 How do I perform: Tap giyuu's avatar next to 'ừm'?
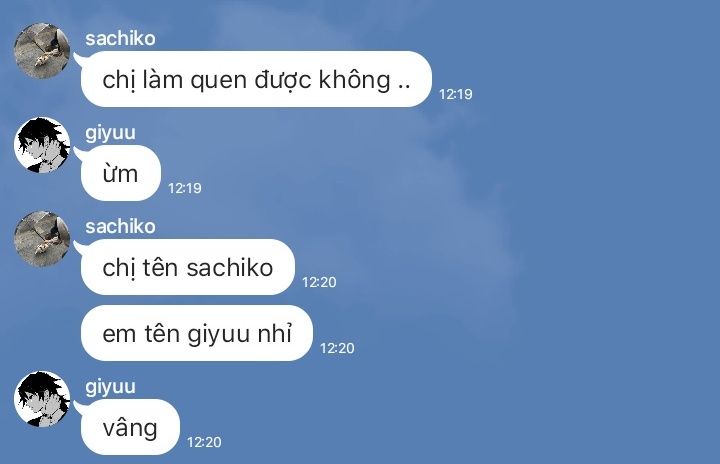click(42, 145)
